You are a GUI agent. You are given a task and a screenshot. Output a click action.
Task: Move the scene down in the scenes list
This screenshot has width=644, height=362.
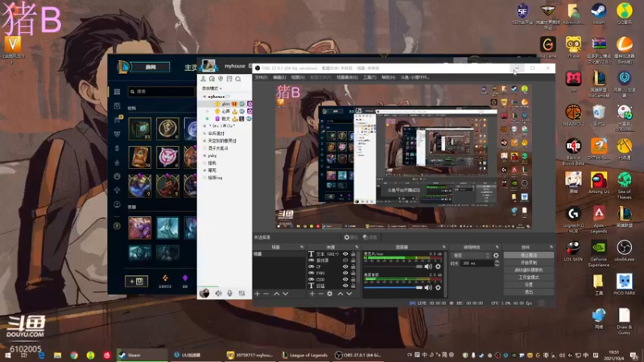point(286,294)
